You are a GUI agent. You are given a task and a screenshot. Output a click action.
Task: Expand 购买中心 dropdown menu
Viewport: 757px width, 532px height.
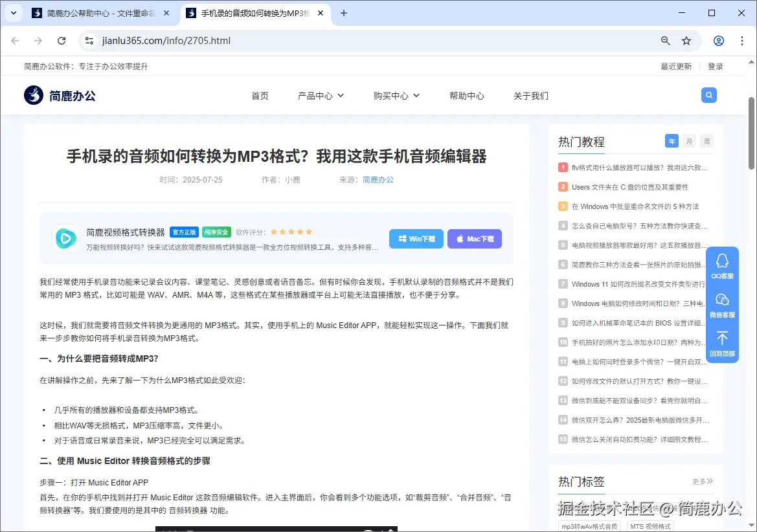click(x=396, y=96)
